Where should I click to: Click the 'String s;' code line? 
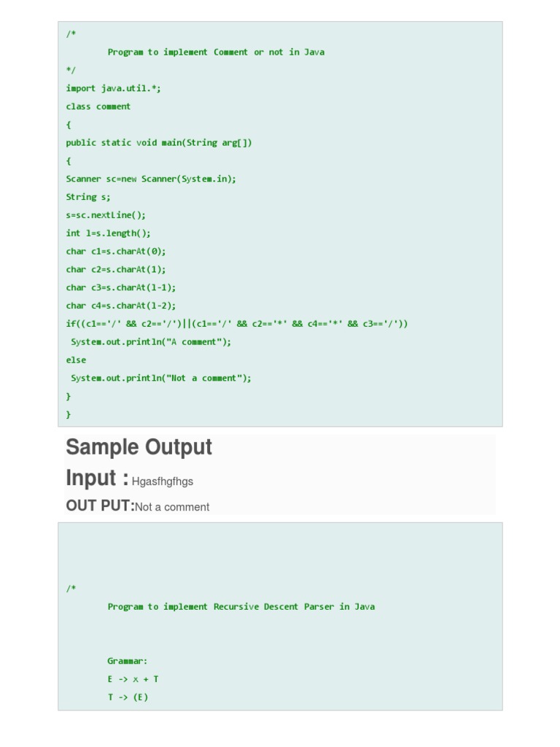pos(88,197)
